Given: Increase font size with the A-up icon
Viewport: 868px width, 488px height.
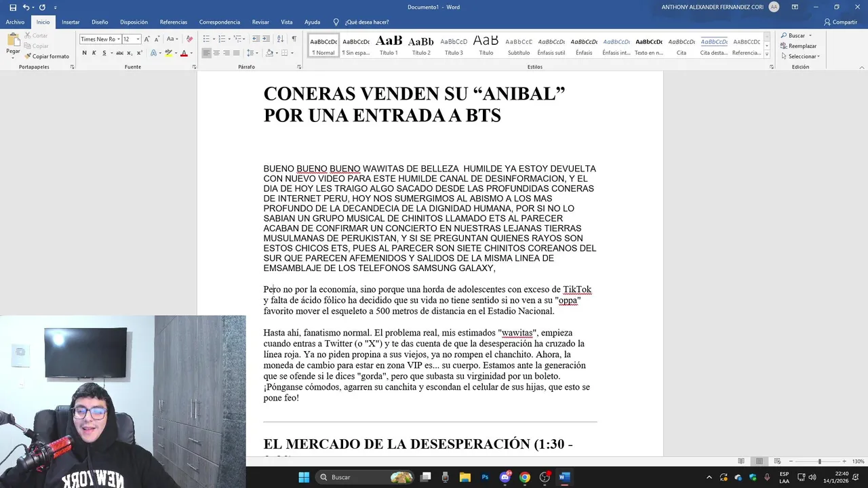Looking at the screenshot, I should pos(147,39).
